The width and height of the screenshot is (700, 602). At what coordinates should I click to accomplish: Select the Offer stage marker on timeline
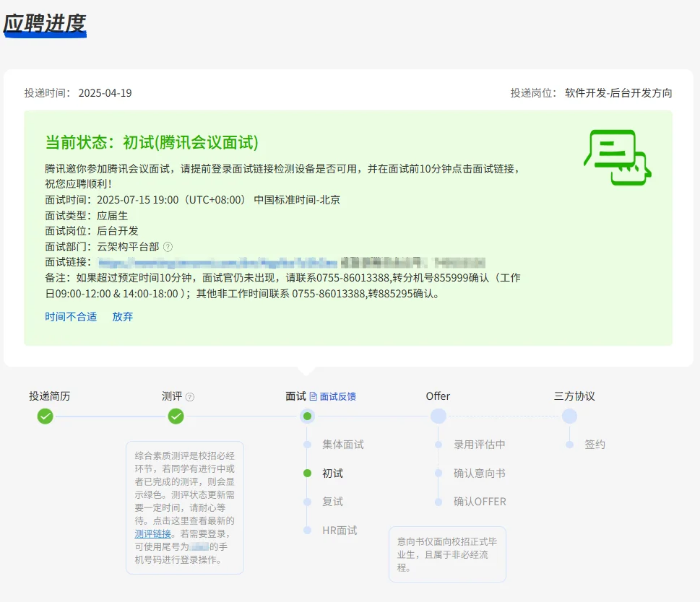tap(438, 416)
